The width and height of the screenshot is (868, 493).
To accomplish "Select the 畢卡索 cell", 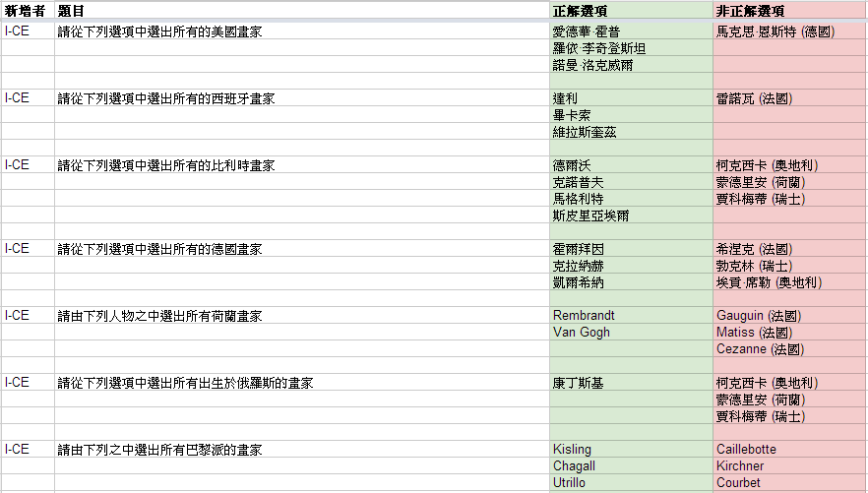I will click(631, 115).
